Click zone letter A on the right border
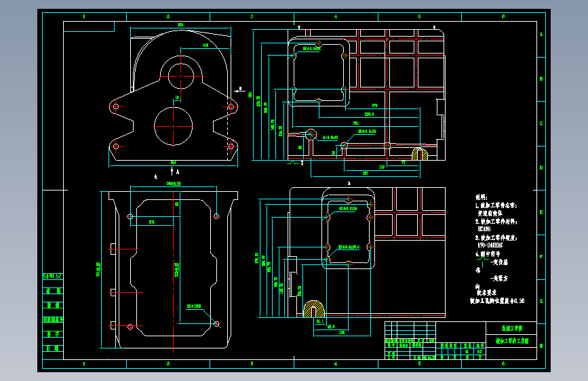 541,35
